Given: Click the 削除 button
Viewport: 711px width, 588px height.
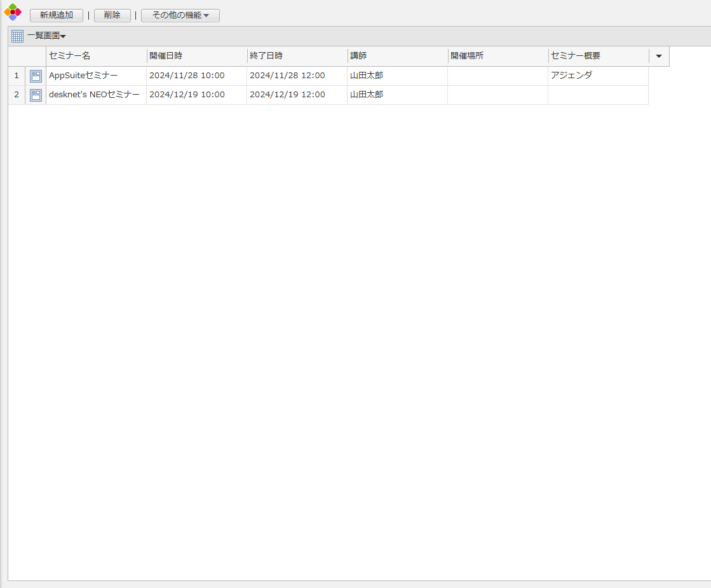Looking at the screenshot, I should point(112,15).
